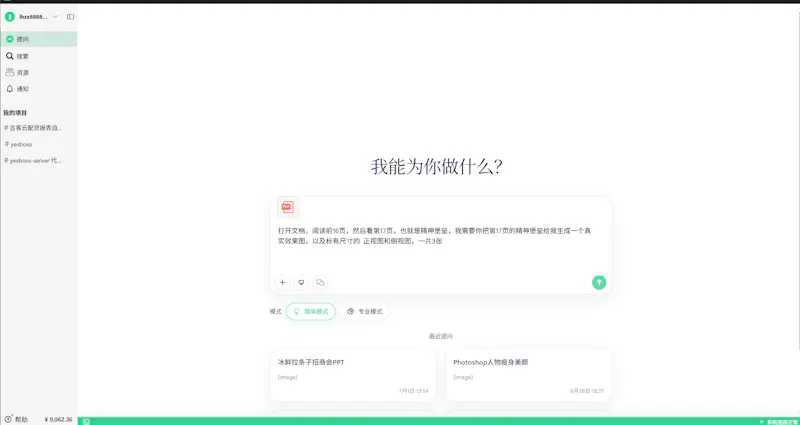This screenshot has width=800, height=425.
Task: Open the yesboss project
Action: click(18, 144)
